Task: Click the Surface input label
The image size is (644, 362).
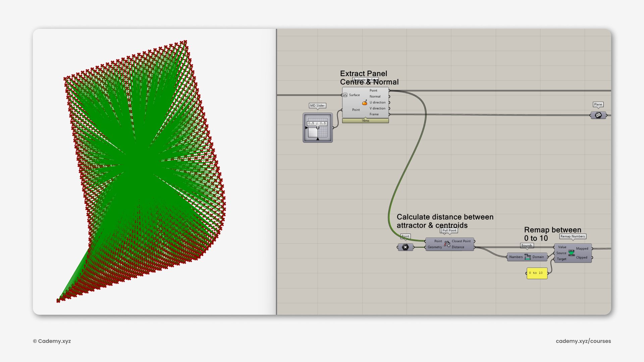Action: 354,95
